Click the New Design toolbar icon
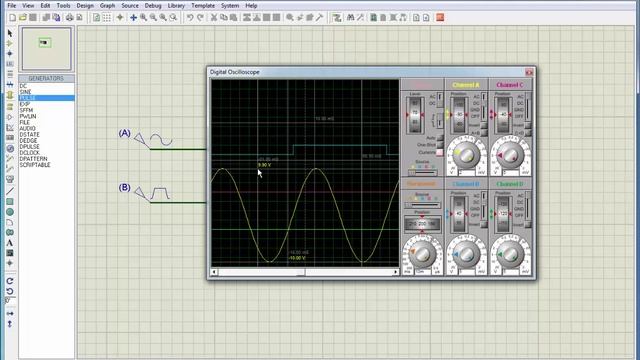Screen dimensions: 640x360 coord(13,18)
